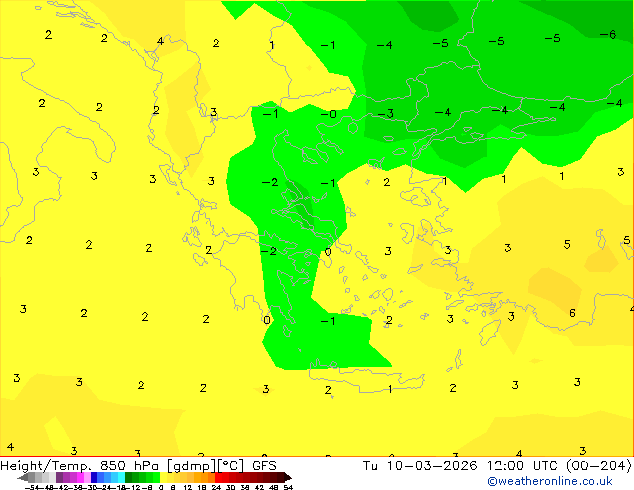
Task: Click the -3 temperature value on the map
Action: click(x=386, y=114)
